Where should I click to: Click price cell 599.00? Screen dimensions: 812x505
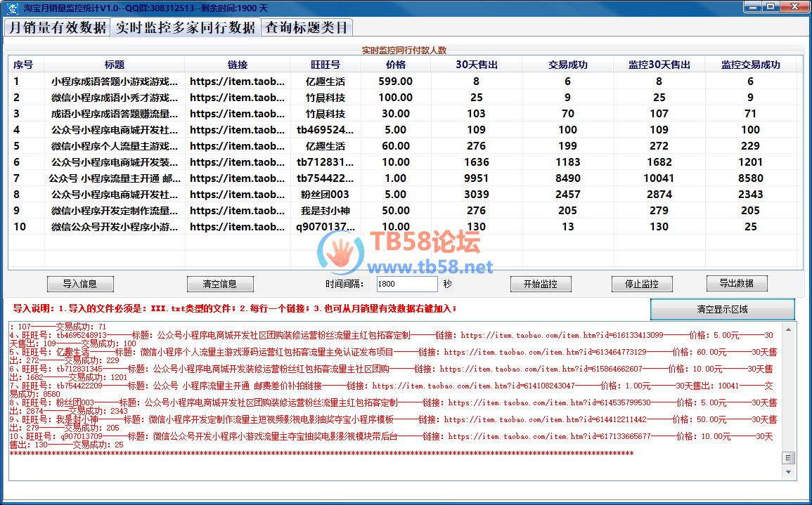click(396, 81)
